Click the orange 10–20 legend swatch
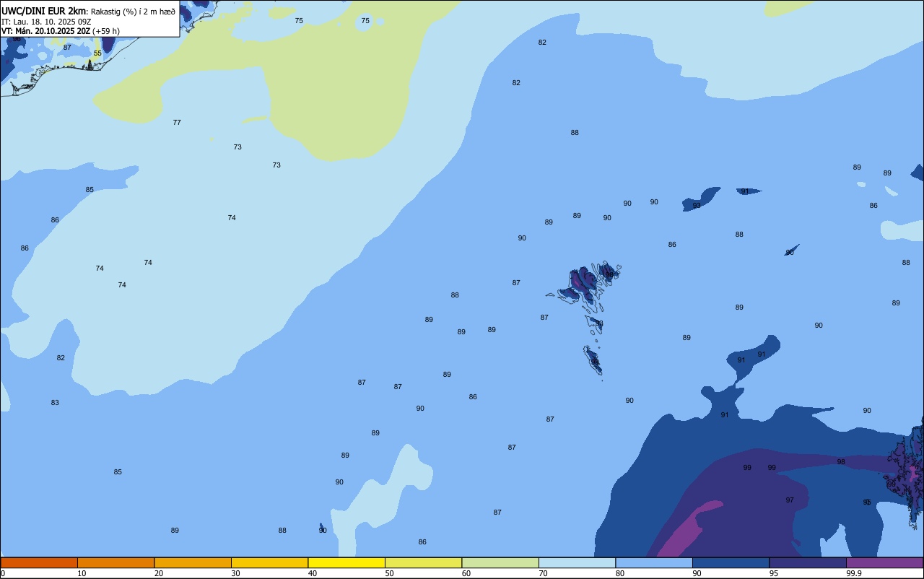The width and height of the screenshot is (924, 579). tap(115, 562)
